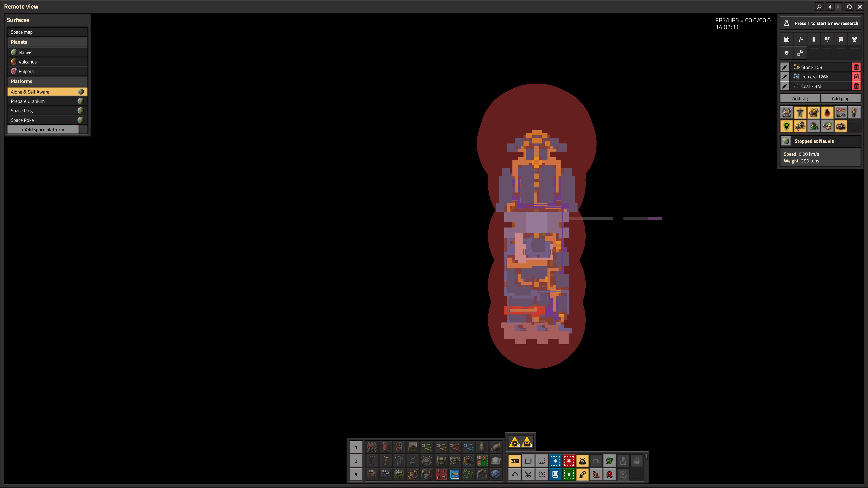
Task: Click the Add tag button
Action: coord(800,98)
